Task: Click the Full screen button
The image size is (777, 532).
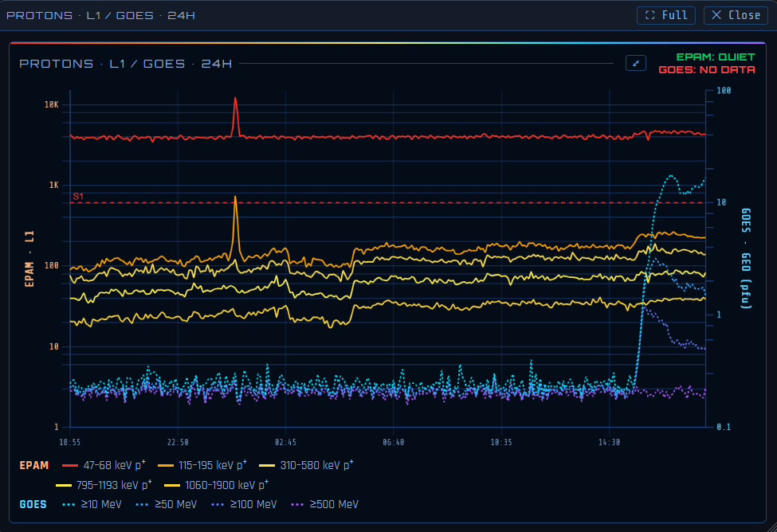Action: 665,15
